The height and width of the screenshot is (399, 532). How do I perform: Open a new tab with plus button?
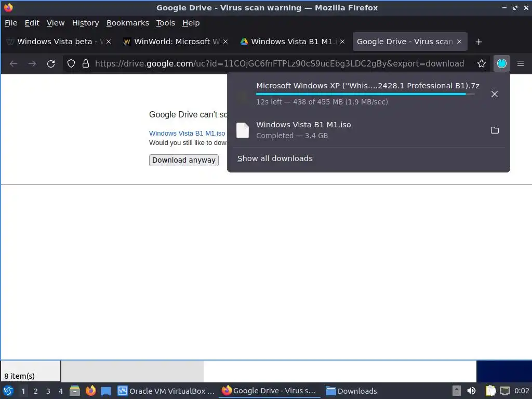478,42
